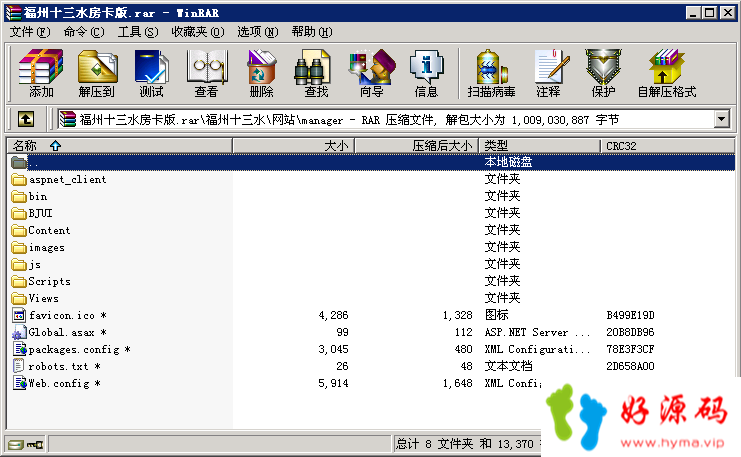Click the Scripts folder icon
Screen dimensions: 741x457
19,282
